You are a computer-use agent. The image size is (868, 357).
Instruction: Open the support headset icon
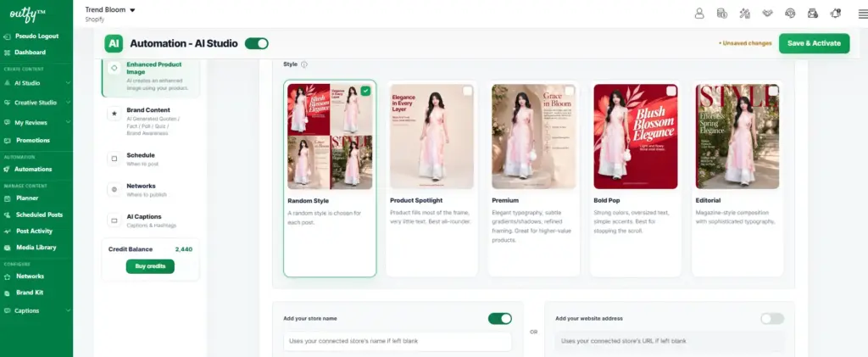click(790, 14)
